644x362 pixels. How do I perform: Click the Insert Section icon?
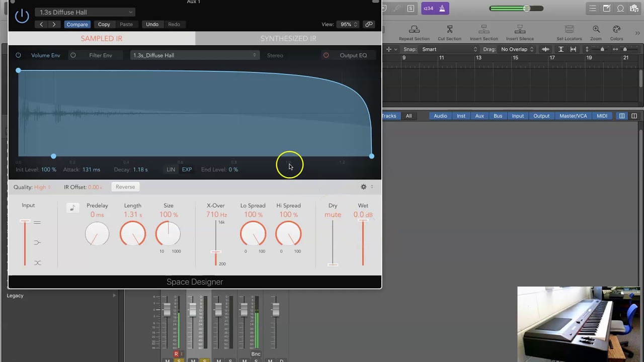pos(484,30)
